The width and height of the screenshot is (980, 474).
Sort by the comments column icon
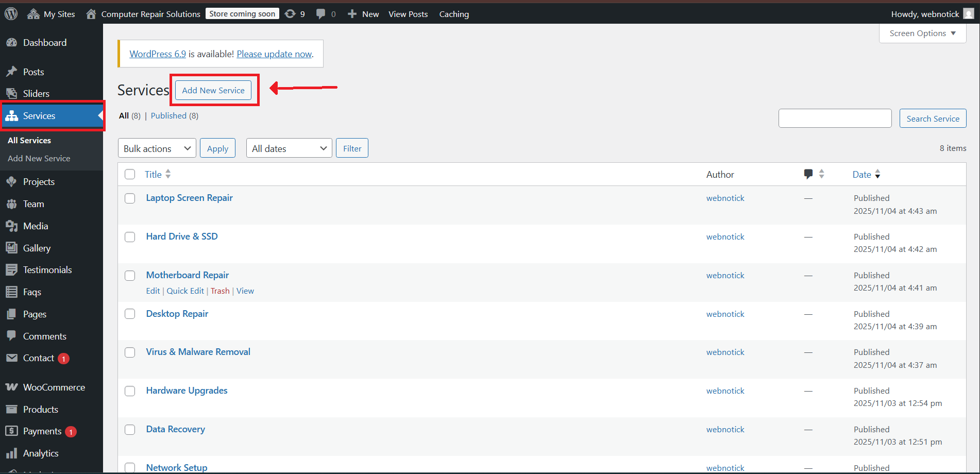coord(808,174)
